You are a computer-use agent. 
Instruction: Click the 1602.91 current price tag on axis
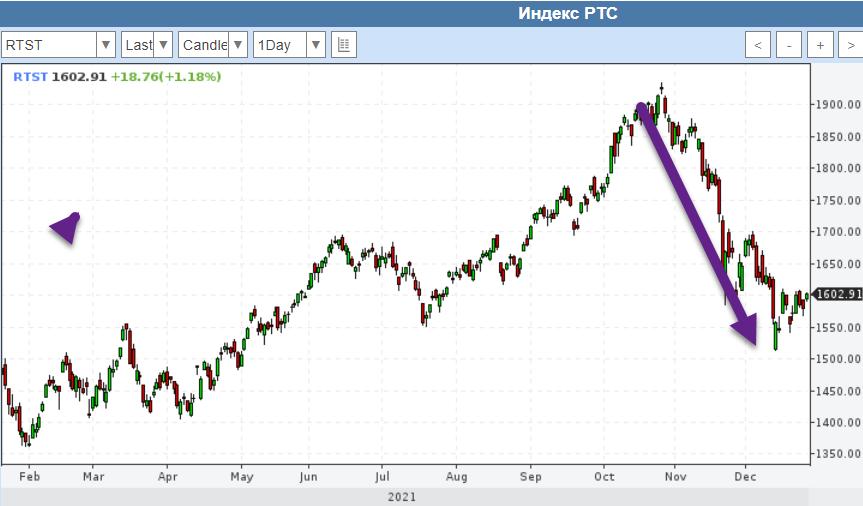click(x=838, y=294)
